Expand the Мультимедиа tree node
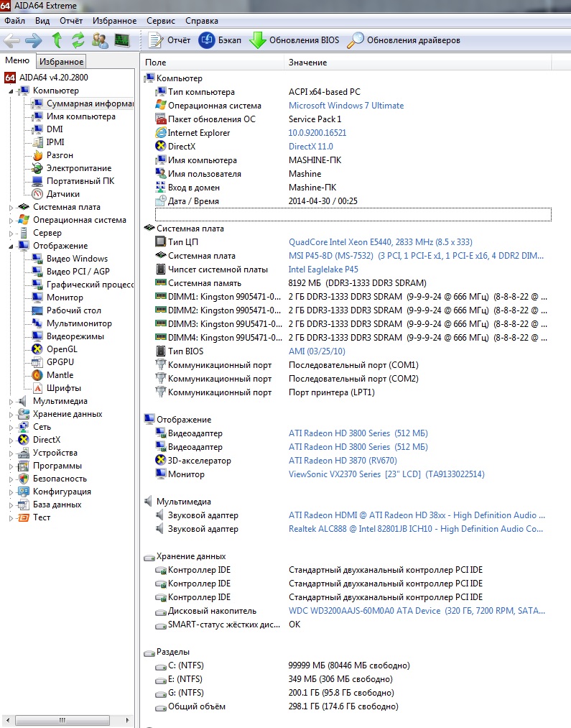 tap(11, 402)
